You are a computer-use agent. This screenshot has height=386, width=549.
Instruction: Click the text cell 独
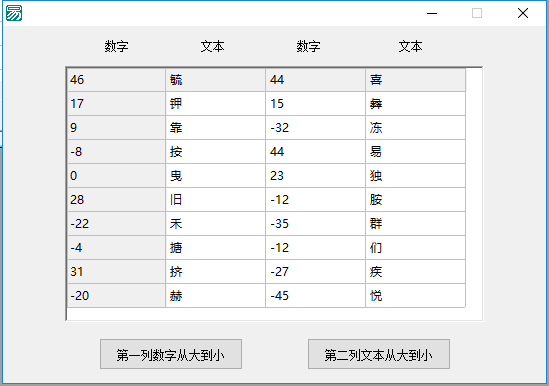pos(416,176)
